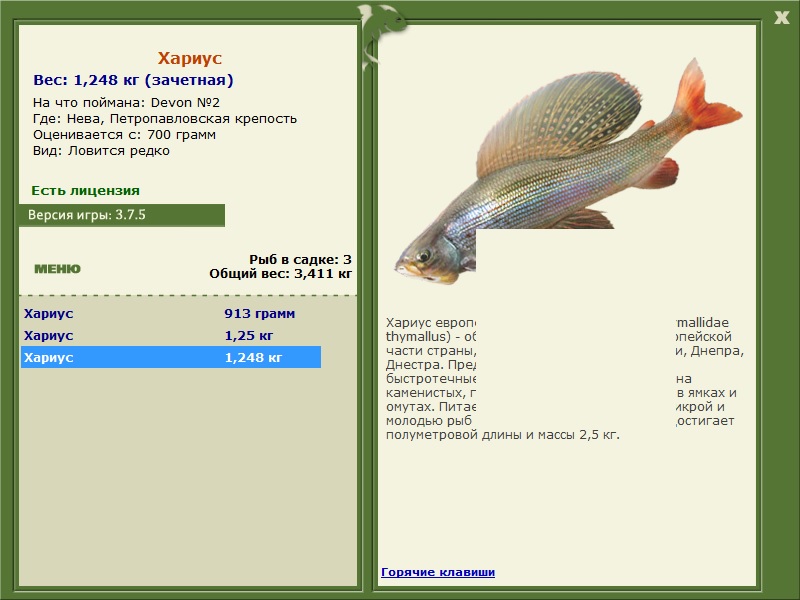Click the Версия игры: 3.7.5 bar
Screen dimensions: 800x600
point(122,215)
